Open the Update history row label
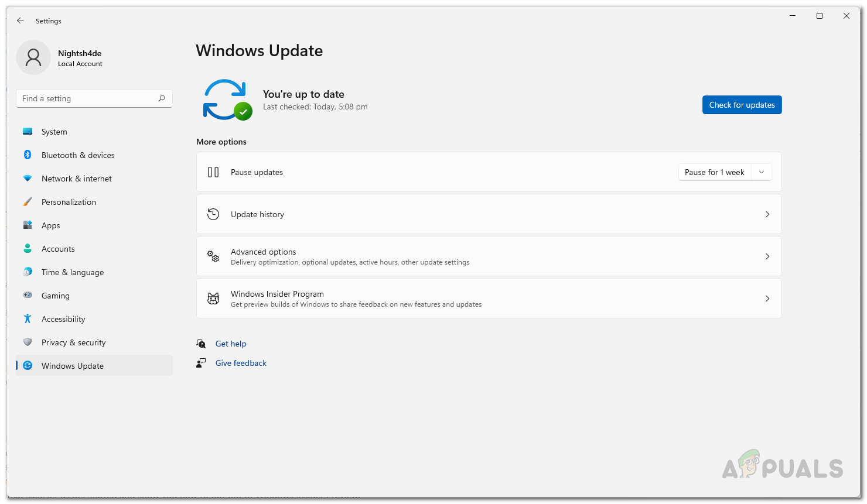This screenshot has height=504, width=867. pyautogui.click(x=257, y=214)
